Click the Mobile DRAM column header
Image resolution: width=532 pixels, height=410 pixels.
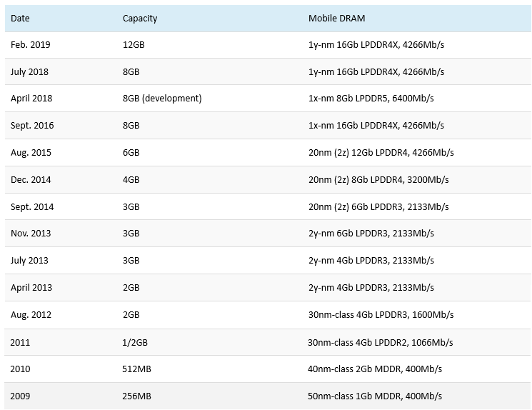[336, 19]
